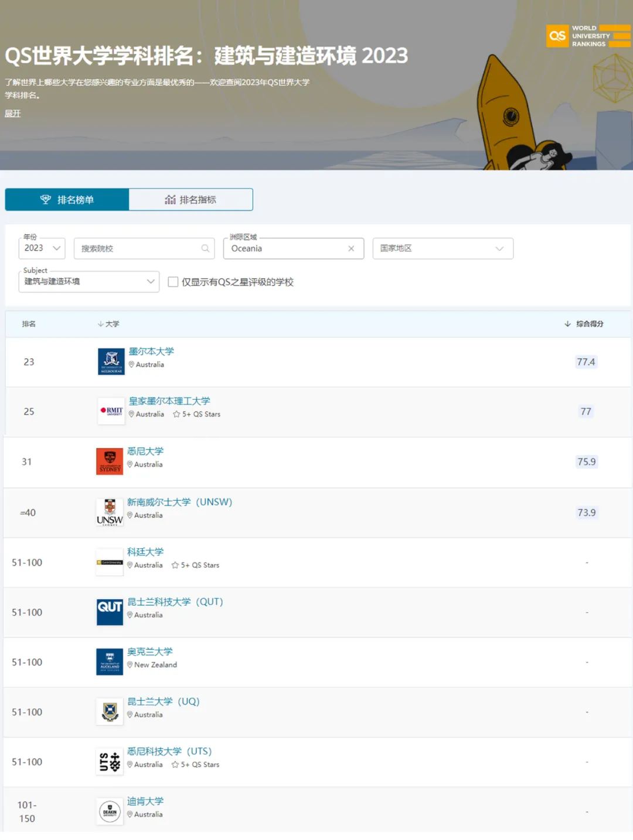The width and height of the screenshot is (633, 840).
Task: Click the UTS logo
Action: pyautogui.click(x=110, y=762)
